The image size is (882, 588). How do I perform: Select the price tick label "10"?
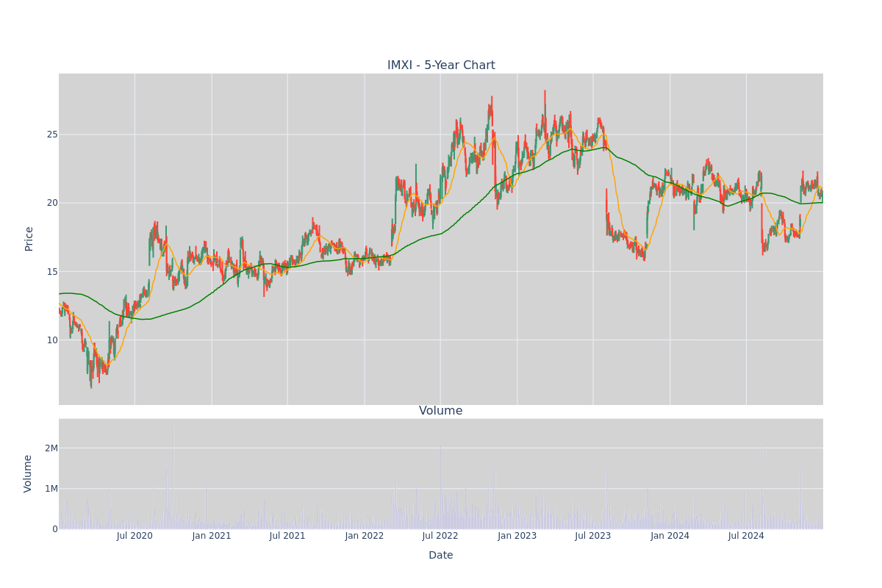[52, 340]
